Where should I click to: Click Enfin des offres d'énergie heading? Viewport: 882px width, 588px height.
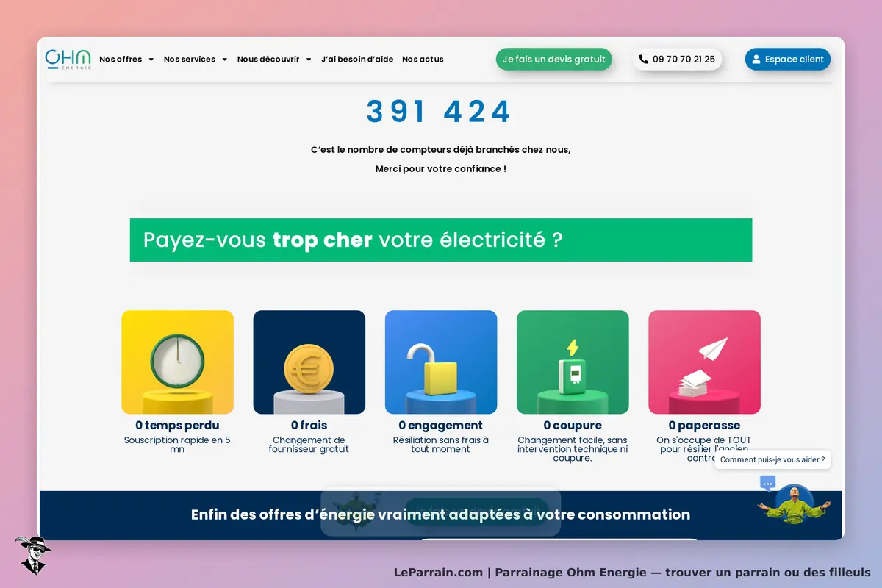click(x=441, y=514)
